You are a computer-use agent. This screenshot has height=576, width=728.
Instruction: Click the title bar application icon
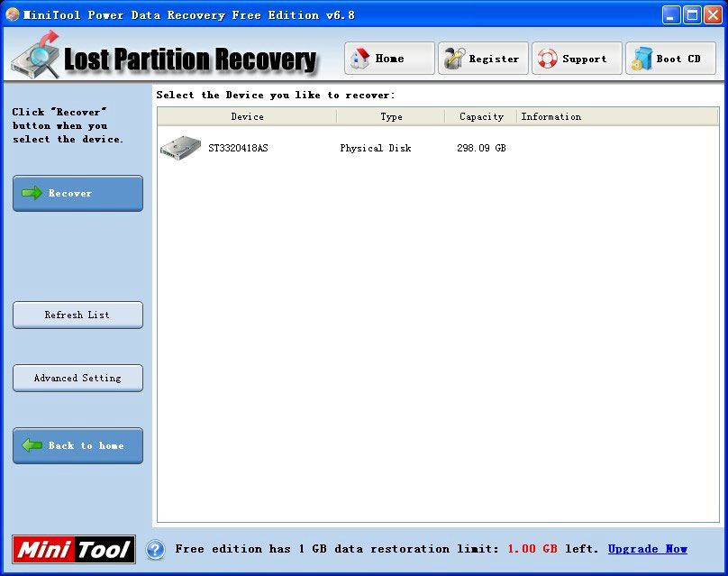pos(13,14)
